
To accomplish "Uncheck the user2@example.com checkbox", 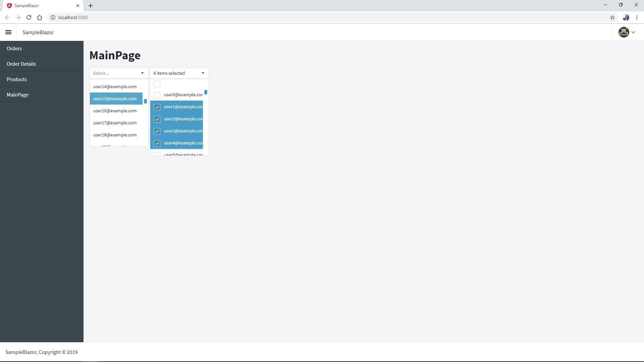I will (157, 119).
